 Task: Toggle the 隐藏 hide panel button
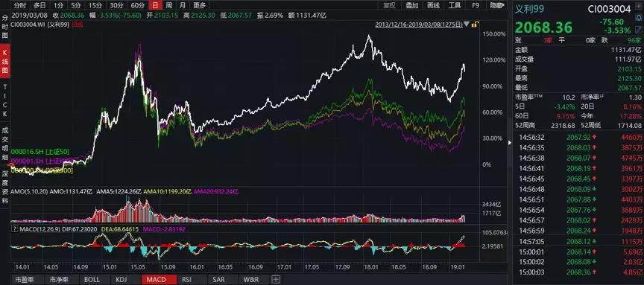[x=497, y=5]
